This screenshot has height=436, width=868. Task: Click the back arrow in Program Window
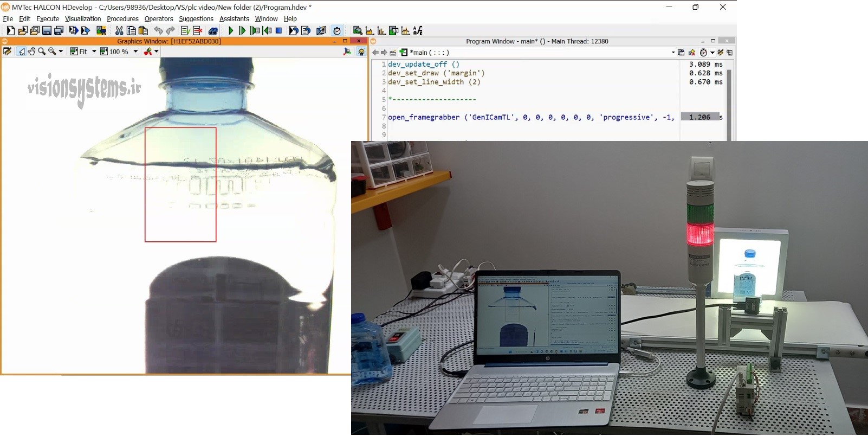(375, 53)
